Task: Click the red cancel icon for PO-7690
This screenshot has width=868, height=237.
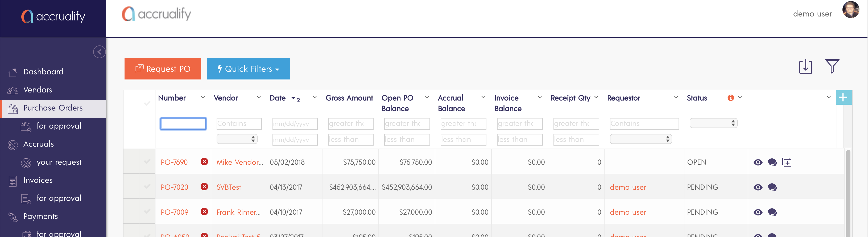Action: pos(204,162)
